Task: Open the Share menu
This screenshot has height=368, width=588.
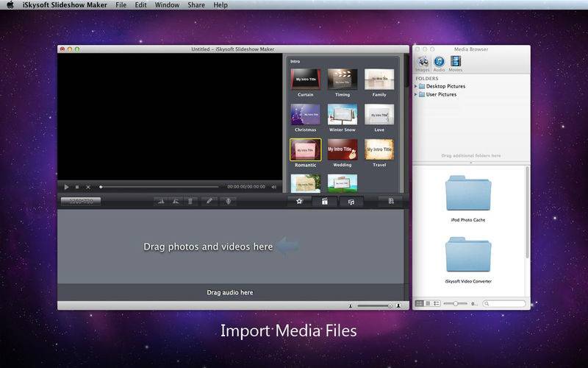Action: [196, 5]
